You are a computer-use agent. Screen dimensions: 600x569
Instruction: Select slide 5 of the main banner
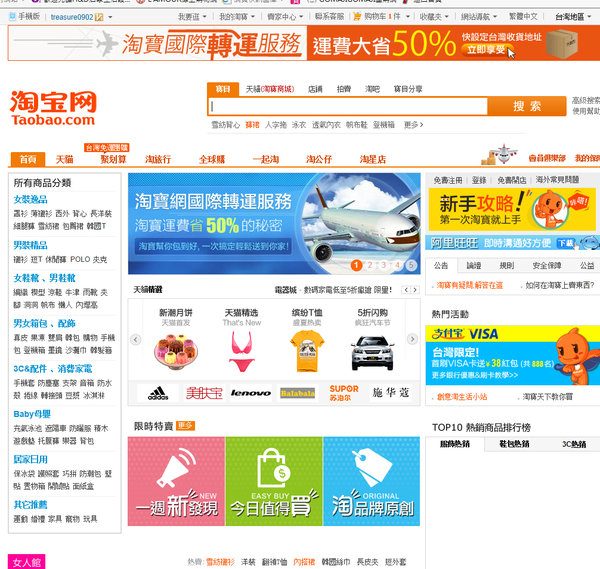pyautogui.click(x=411, y=265)
